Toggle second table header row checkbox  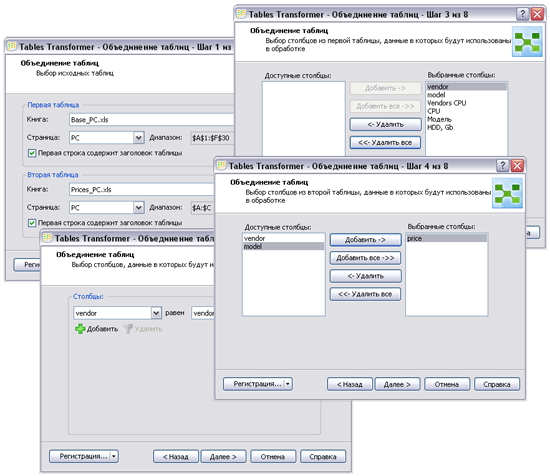pyautogui.click(x=32, y=223)
